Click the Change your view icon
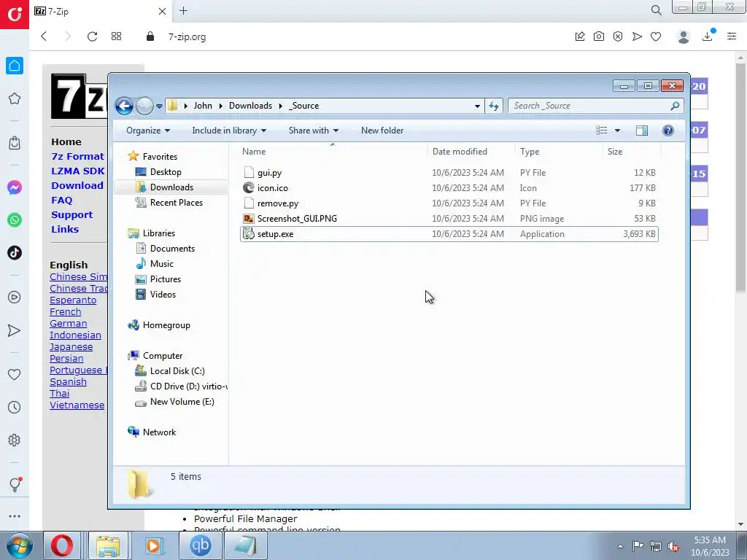This screenshot has width=747, height=560. tap(602, 131)
